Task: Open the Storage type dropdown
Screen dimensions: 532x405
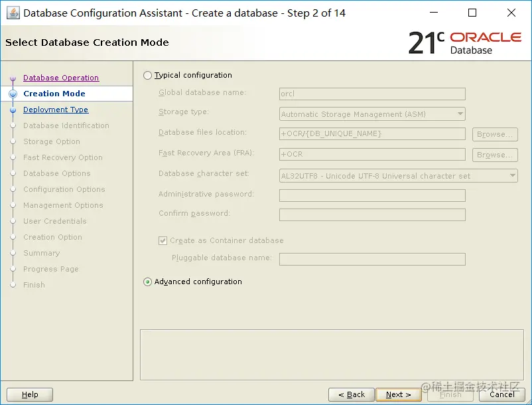Action: tap(372, 114)
